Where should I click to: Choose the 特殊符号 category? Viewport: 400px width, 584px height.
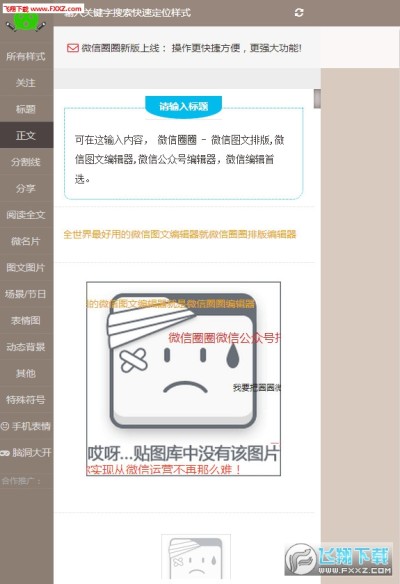pos(26,400)
